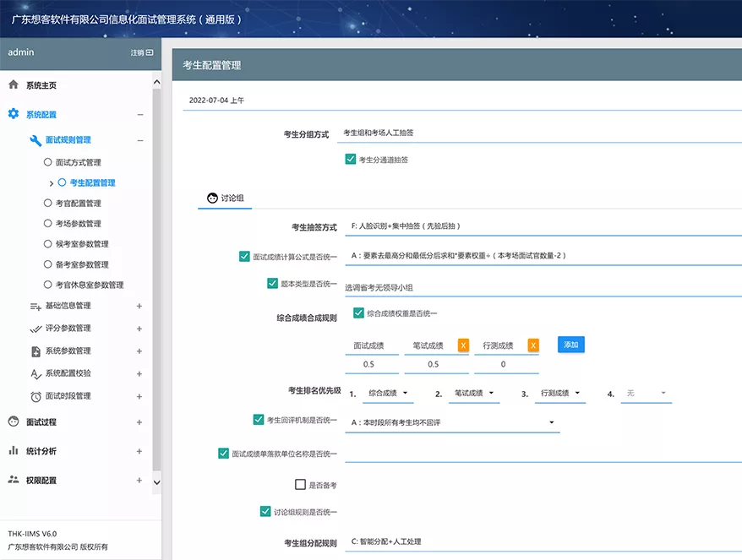The height and width of the screenshot is (560, 742).
Task: Expand 面试时段管理 with plus sign
Action: point(139,396)
